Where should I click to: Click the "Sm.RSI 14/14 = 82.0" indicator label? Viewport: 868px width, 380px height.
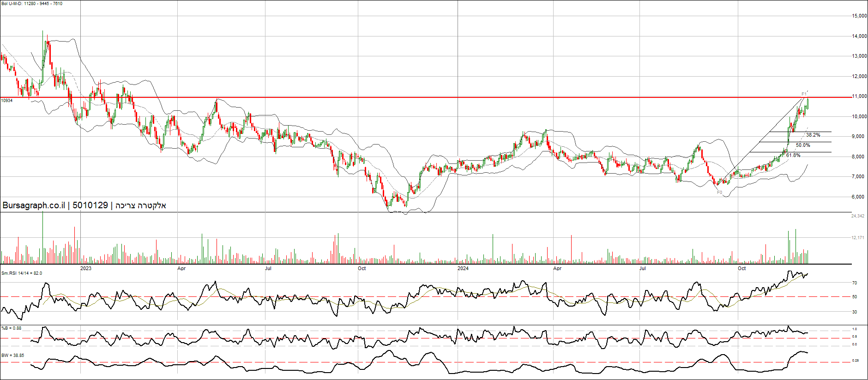tap(22, 273)
